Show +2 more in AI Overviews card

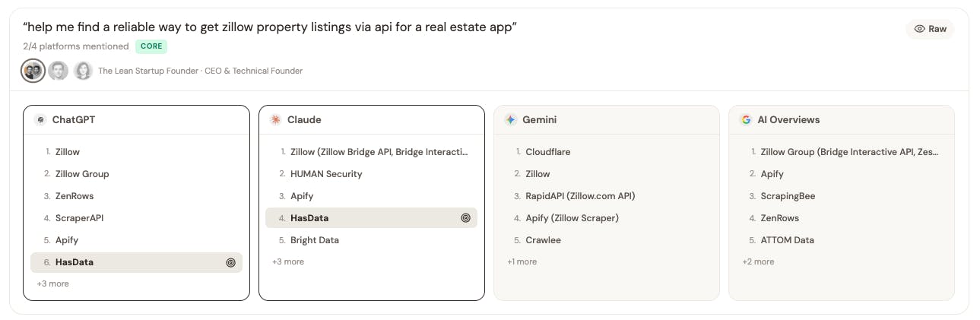[x=758, y=262]
